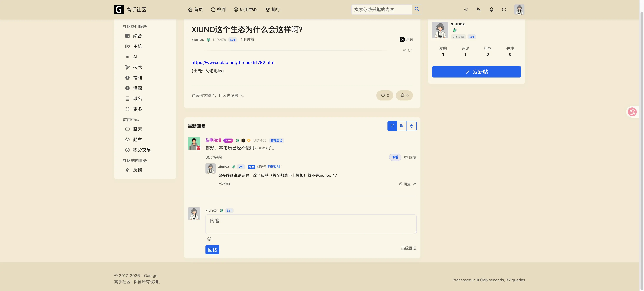Open 应用中心 in top navigation
This screenshot has height=291, width=644.
tap(245, 10)
